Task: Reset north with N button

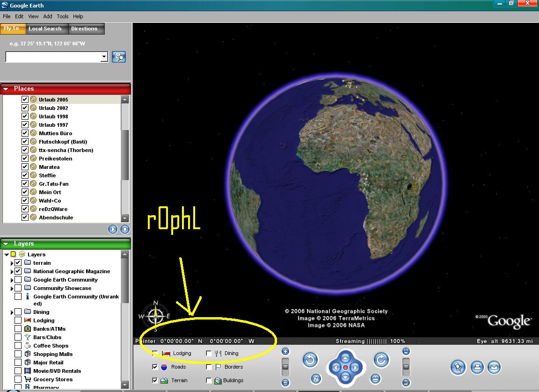Action: pos(316,379)
